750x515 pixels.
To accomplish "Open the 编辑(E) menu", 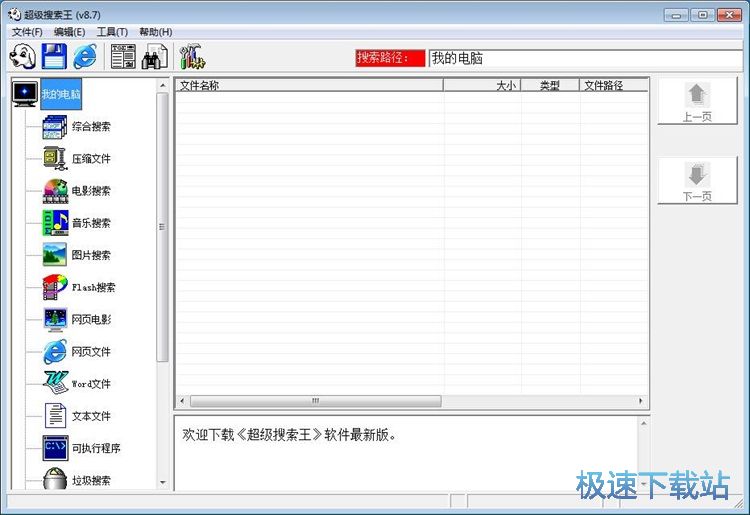I will pos(69,32).
